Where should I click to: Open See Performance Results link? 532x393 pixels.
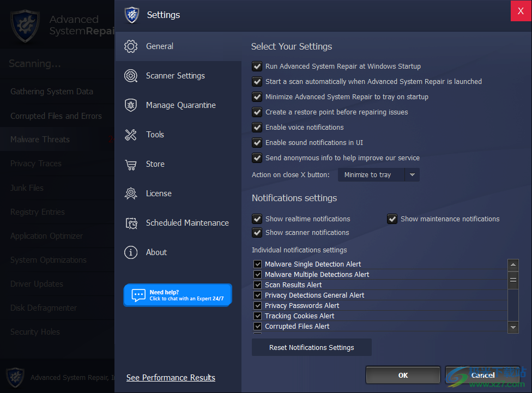click(x=171, y=378)
